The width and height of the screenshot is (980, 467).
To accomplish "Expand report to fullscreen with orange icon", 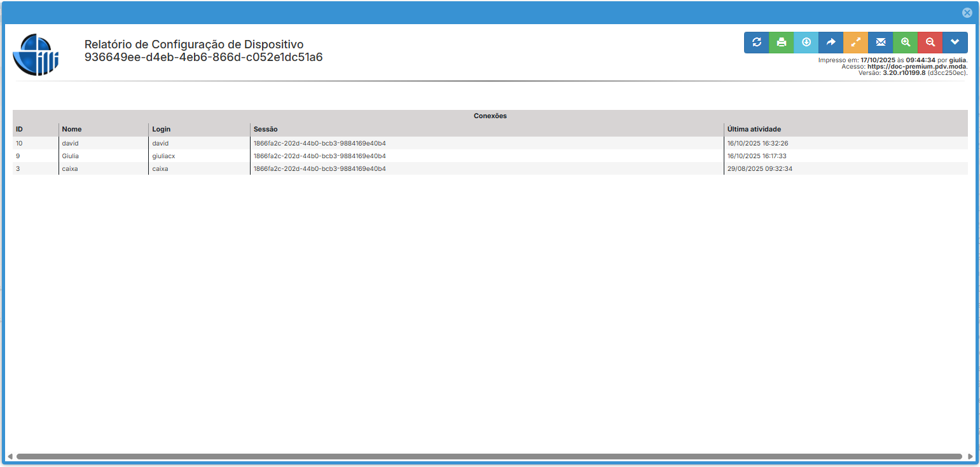I will point(855,43).
